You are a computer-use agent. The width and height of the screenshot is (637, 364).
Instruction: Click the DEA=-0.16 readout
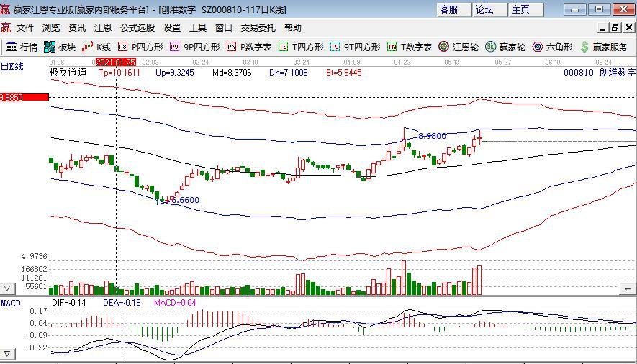point(122,303)
